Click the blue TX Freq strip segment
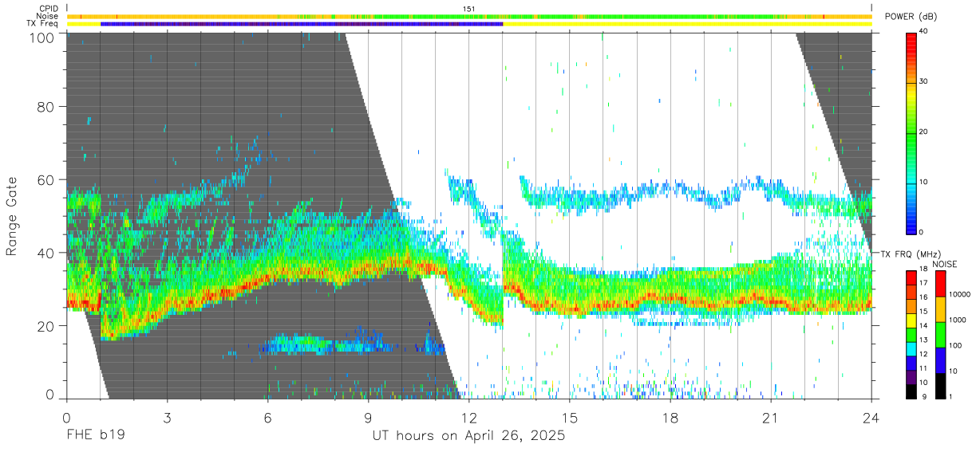 (x=302, y=24)
